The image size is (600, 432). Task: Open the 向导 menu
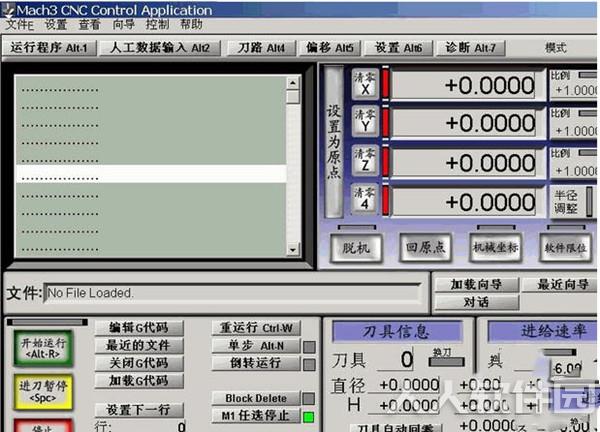pos(123,25)
